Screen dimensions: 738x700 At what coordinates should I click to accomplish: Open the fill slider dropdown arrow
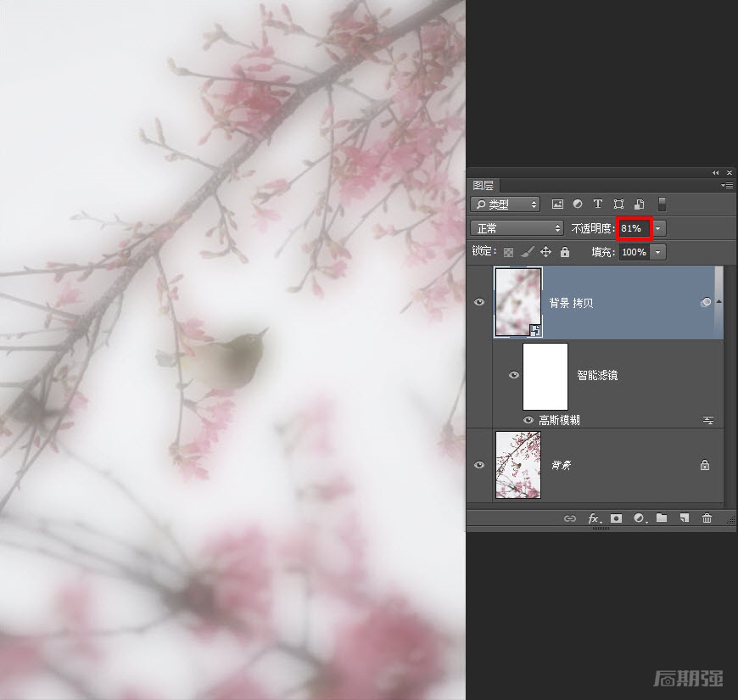coord(658,252)
